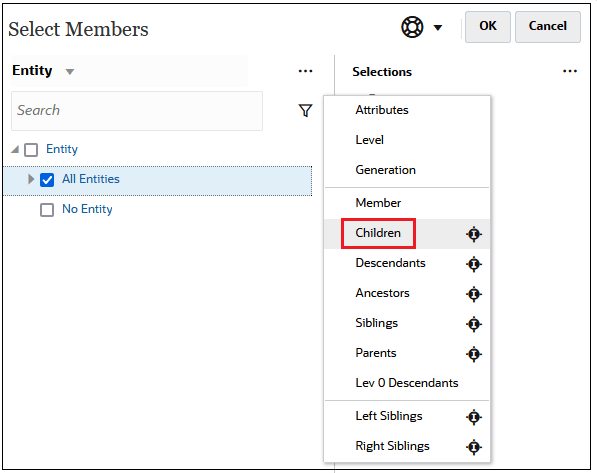Screen dimensions: 597x473
Task: Choose Children from the menu
Action: pyautogui.click(x=378, y=233)
